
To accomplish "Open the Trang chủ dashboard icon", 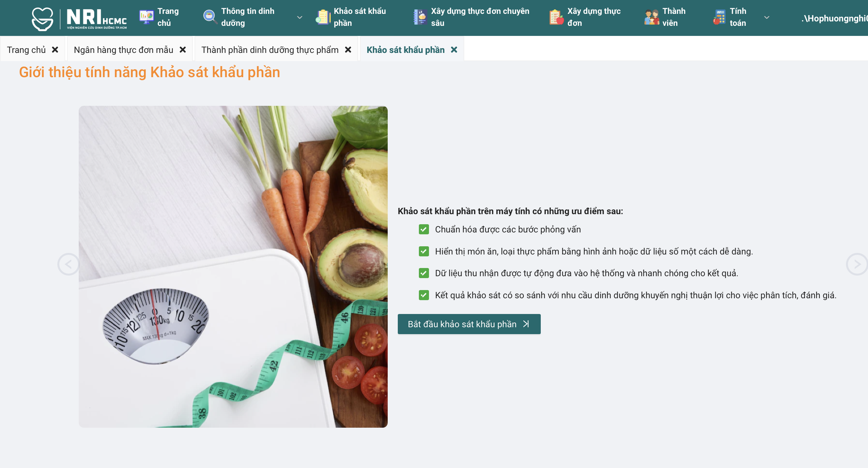I will click(x=146, y=17).
